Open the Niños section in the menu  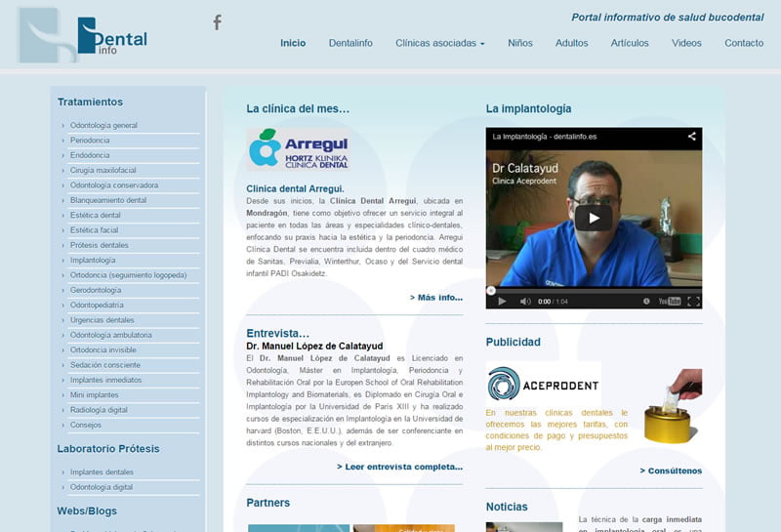coord(520,43)
